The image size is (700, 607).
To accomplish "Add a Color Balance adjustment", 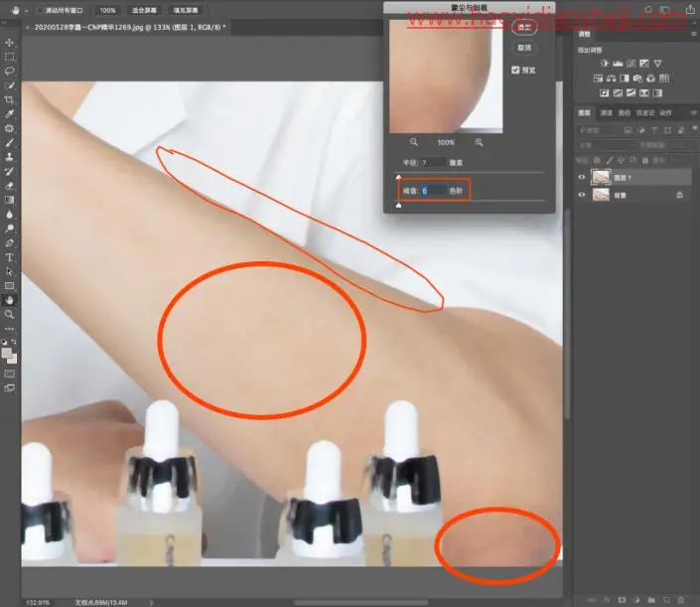I will click(x=612, y=78).
